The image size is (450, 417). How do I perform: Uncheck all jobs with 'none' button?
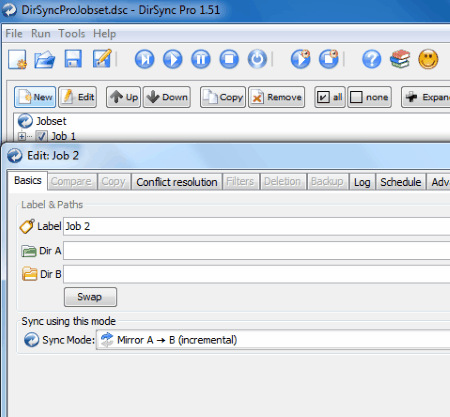[369, 97]
